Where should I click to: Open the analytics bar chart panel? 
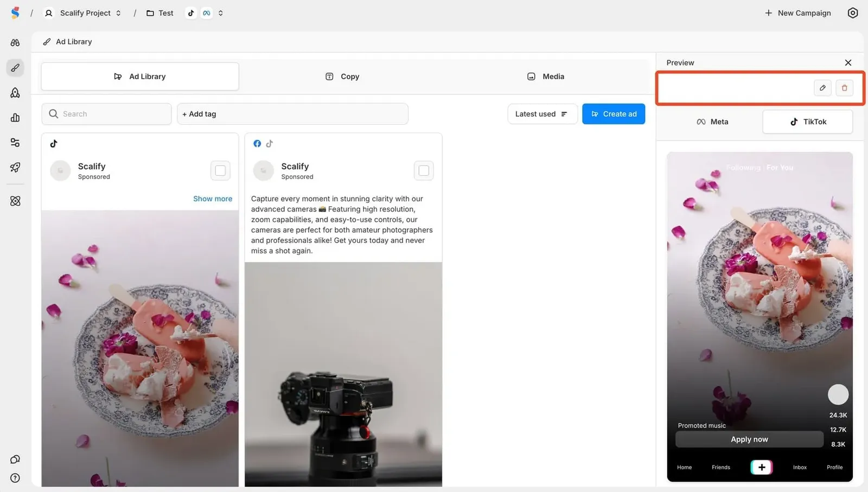15,118
